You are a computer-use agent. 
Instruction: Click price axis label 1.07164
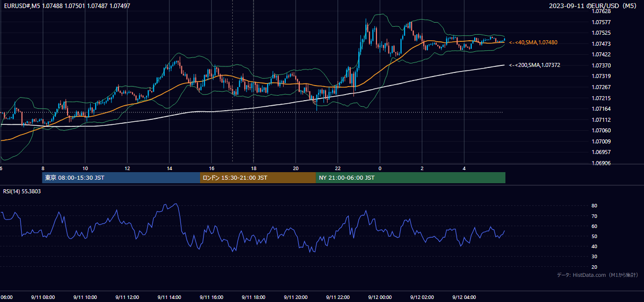[x=601, y=109]
